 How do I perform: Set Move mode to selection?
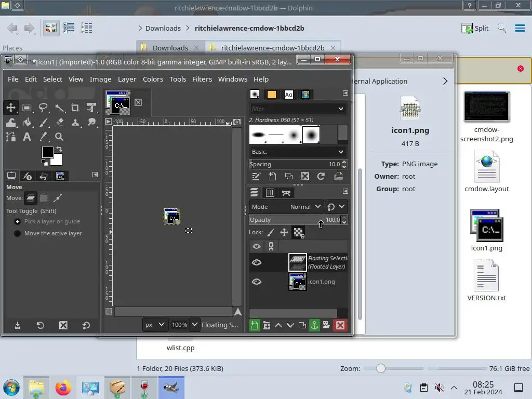[44, 198]
